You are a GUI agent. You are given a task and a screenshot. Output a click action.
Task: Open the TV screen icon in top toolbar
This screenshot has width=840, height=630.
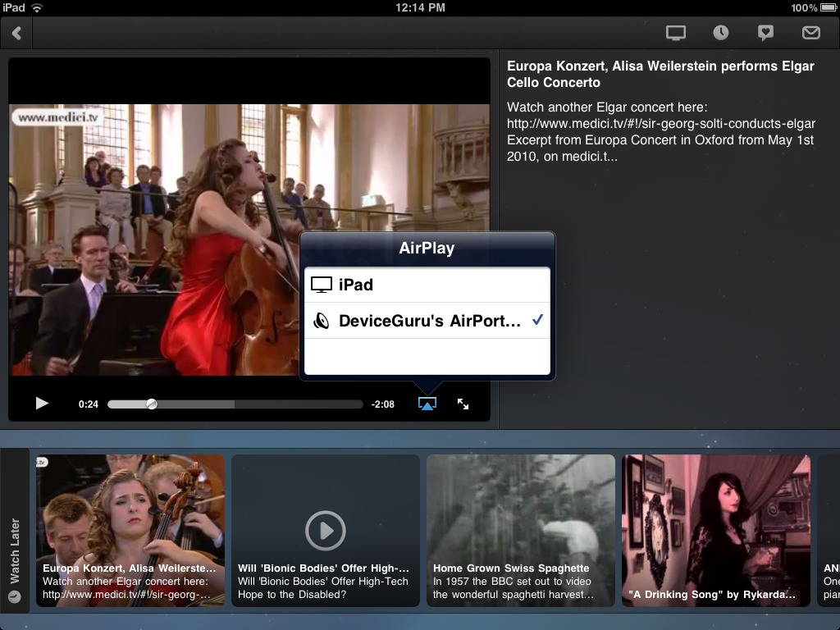coord(676,33)
